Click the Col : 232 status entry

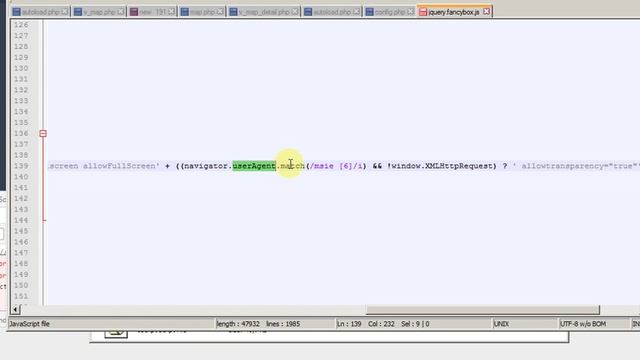click(381, 324)
